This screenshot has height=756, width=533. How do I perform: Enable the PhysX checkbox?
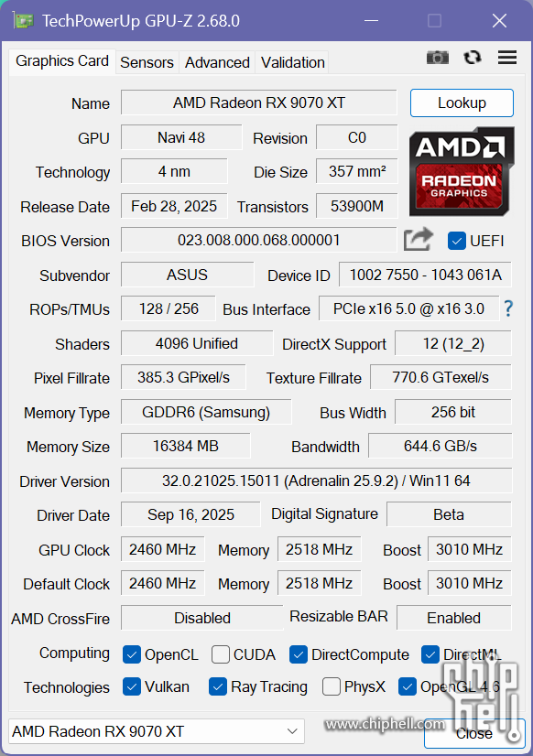pyautogui.click(x=330, y=686)
